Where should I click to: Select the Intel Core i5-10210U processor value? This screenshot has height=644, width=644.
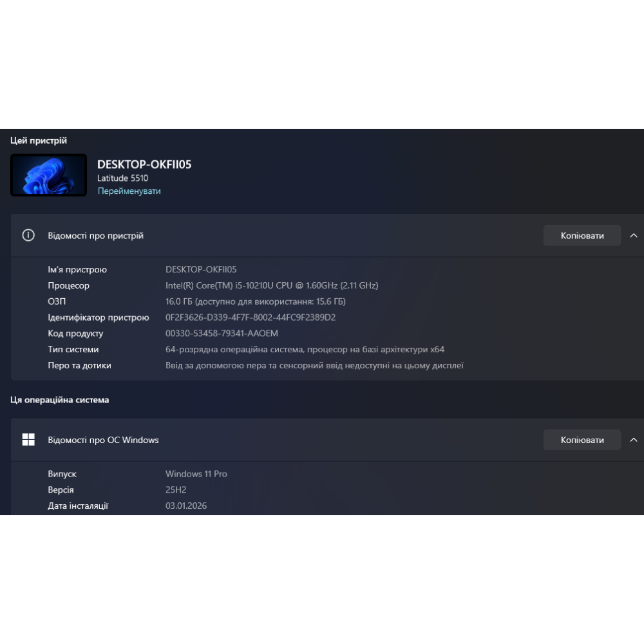coord(272,285)
